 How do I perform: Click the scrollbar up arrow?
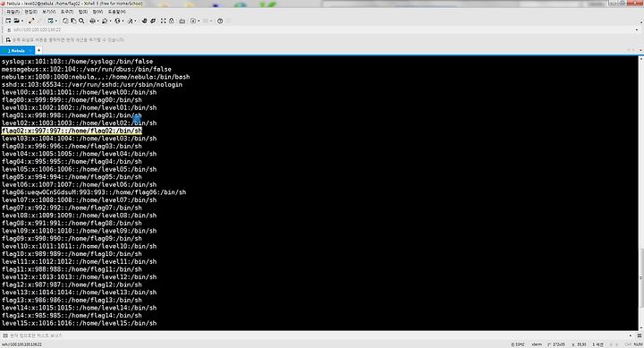pos(640,59)
